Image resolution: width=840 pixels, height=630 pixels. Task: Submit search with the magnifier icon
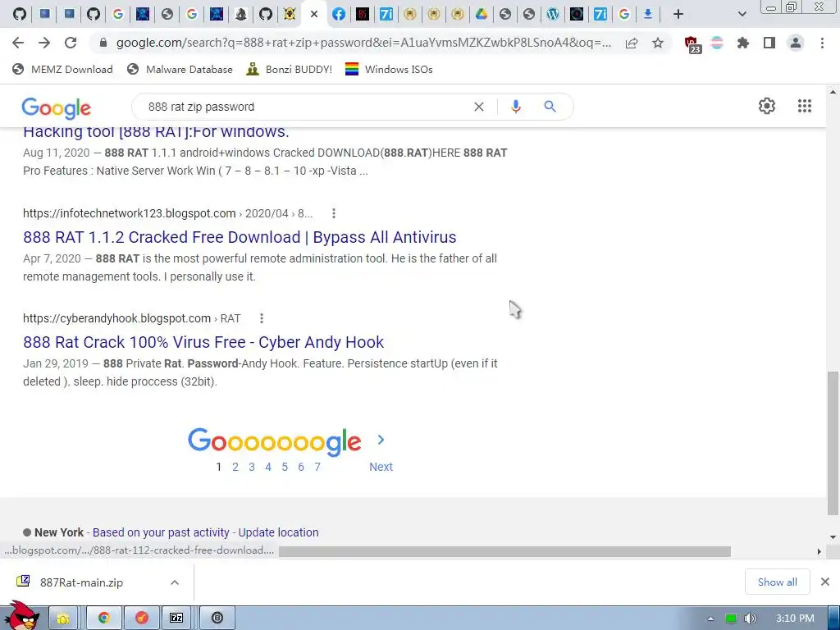pyautogui.click(x=550, y=107)
